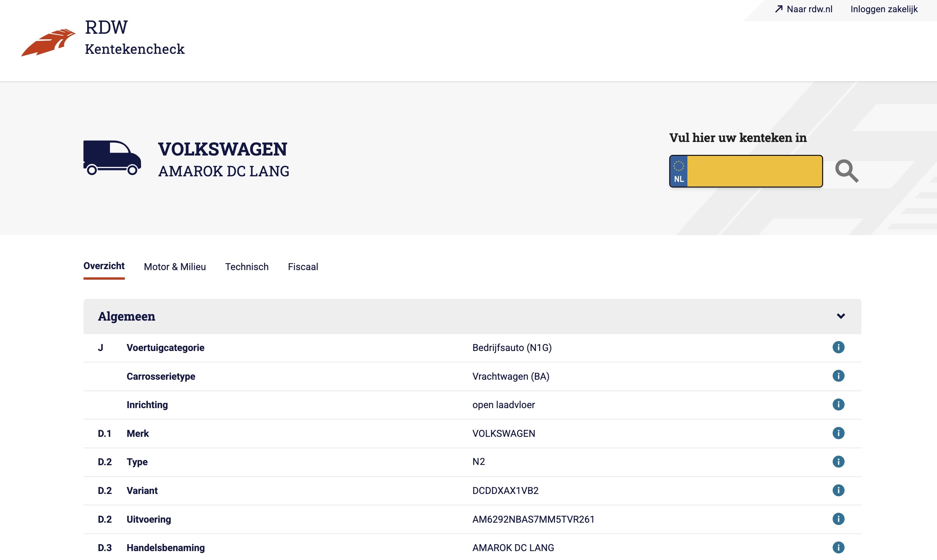This screenshot has width=937, height=560.
Task: Click the Type label in D.2 row
Action: (137, 462)
